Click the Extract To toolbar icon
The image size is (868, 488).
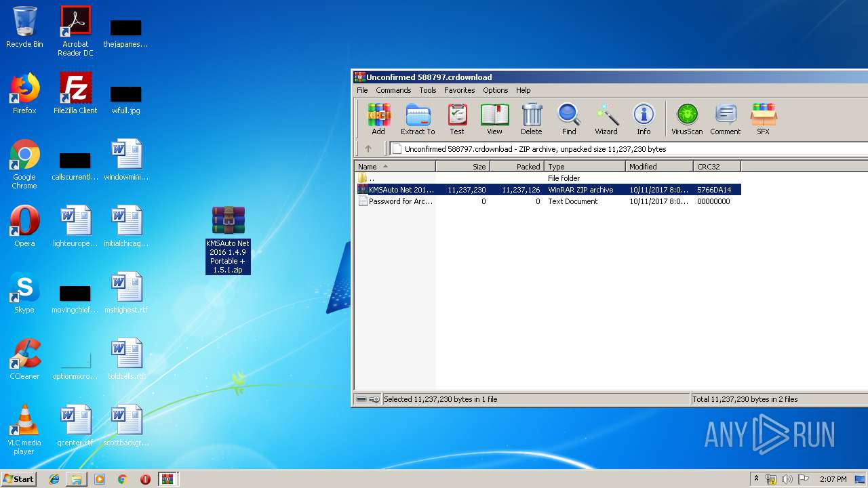418,119
